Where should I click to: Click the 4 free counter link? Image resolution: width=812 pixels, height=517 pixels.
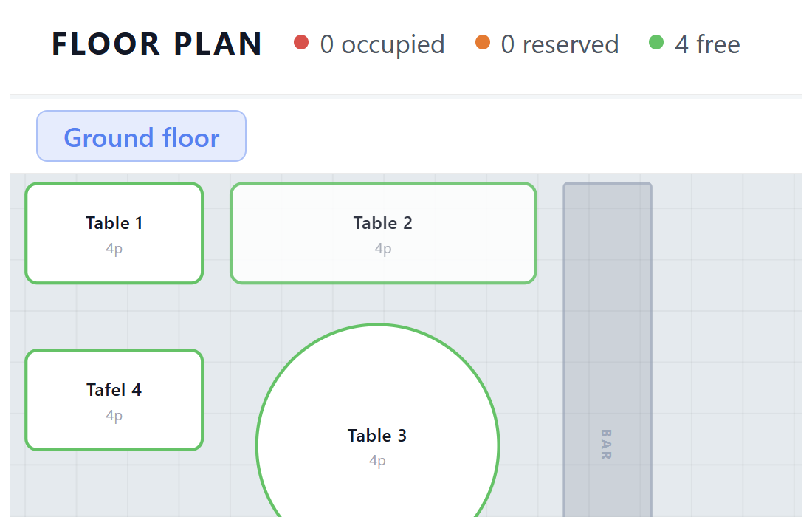(x=694, y=44)
